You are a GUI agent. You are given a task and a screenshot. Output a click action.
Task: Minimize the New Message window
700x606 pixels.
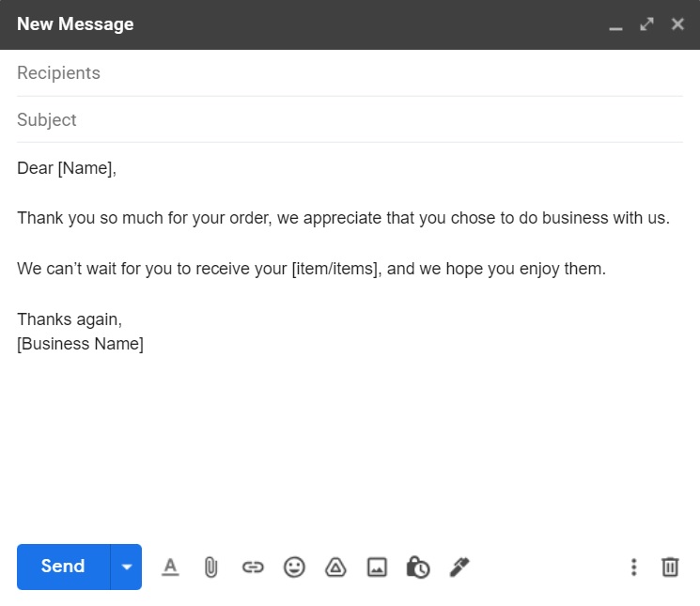(616, 25)
